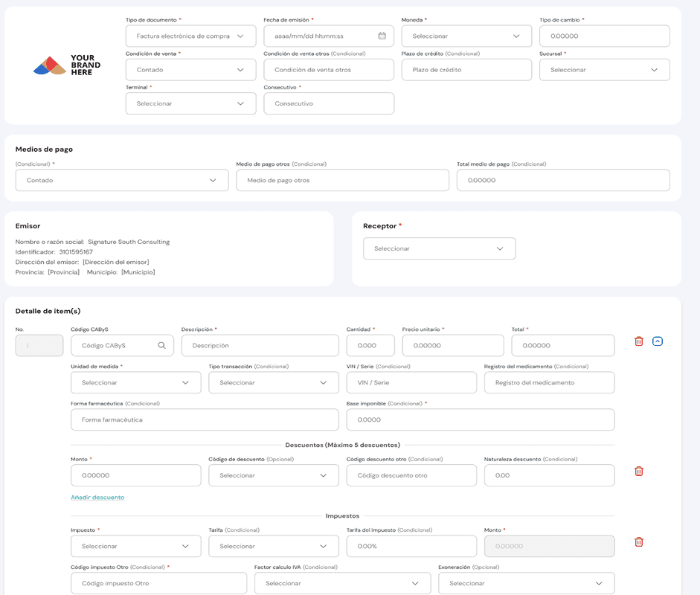This screenshot has height=595, width=700.
Task: Delete the discount row trash icon
Action: 639,471
